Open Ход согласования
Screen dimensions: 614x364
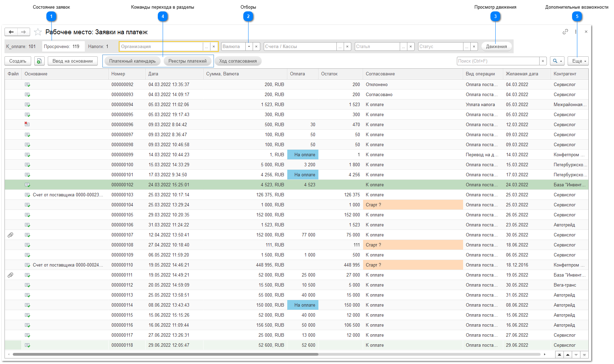(x=238, y=61)
